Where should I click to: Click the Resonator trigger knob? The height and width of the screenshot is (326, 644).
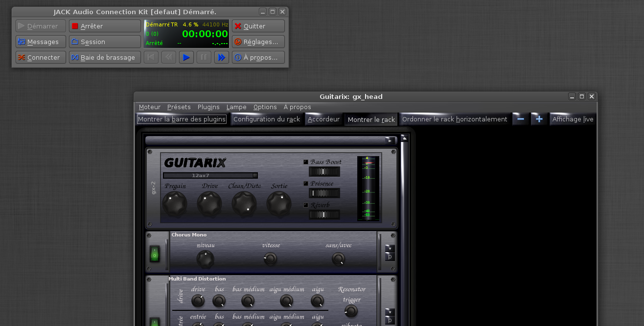click(351, 311)
